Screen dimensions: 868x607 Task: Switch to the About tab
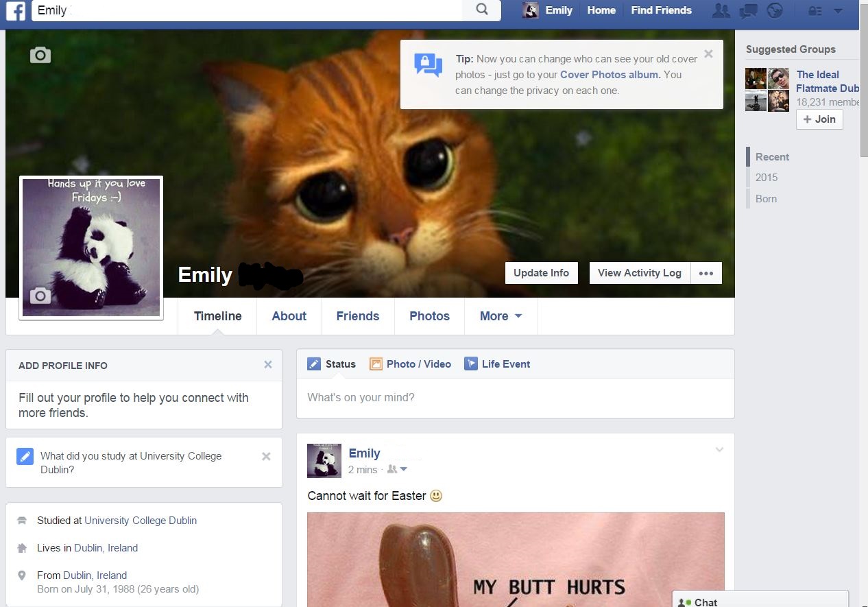[x=289, y=316]
